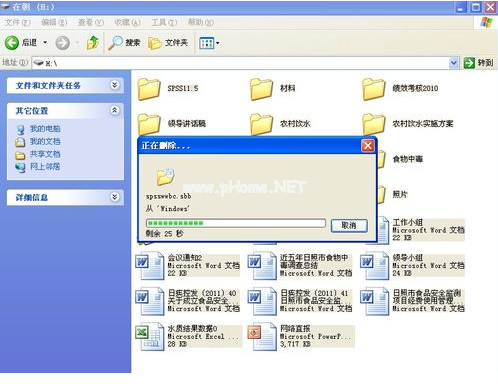Image resolution: width=498 pixels, height=391 pixels.
Task: Open the 绩效考核2010 folder
Action: click(x=373, y=89)
